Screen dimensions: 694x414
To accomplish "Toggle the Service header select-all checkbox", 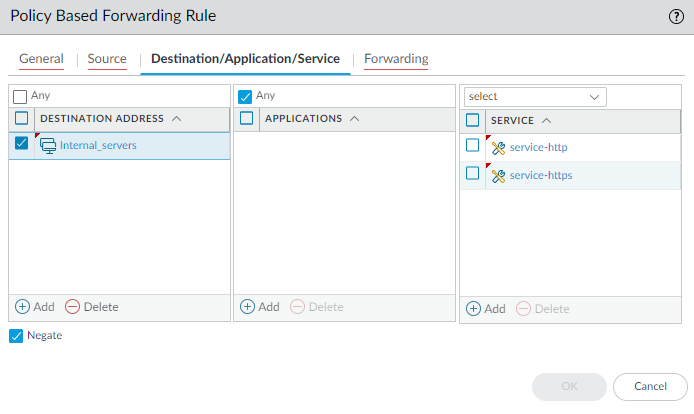I will (x=472, y=120).
